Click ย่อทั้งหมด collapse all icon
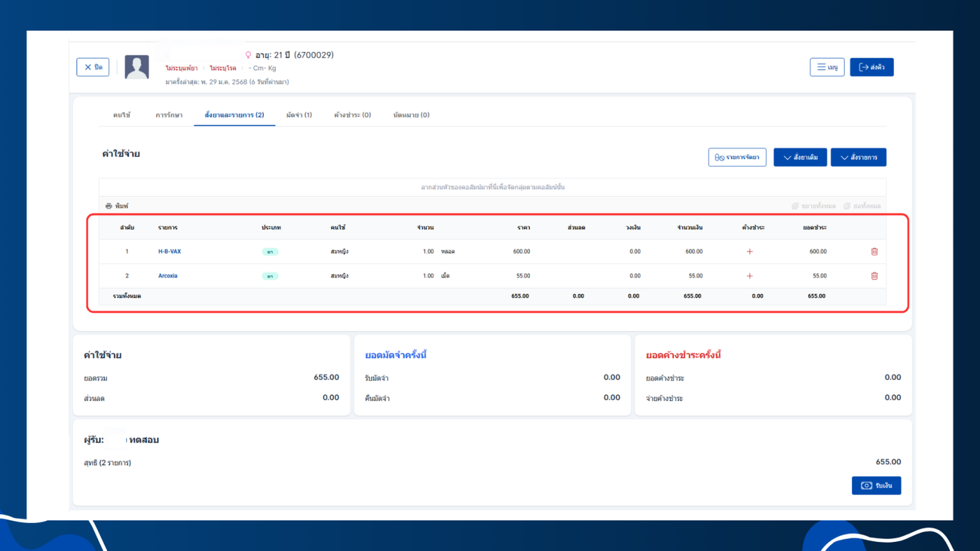Image resolution: width=980 pixels, height=551 pixels. click(x=847, y=207)
